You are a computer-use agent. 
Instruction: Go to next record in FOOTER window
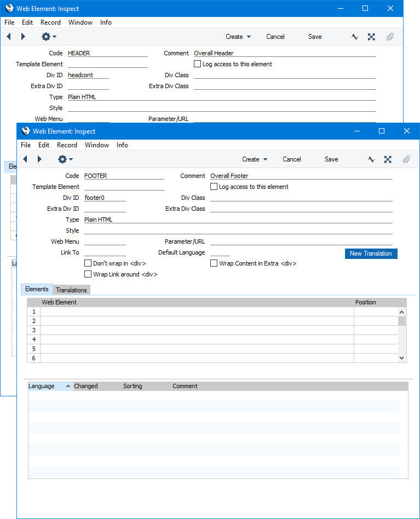click(39, 159)
